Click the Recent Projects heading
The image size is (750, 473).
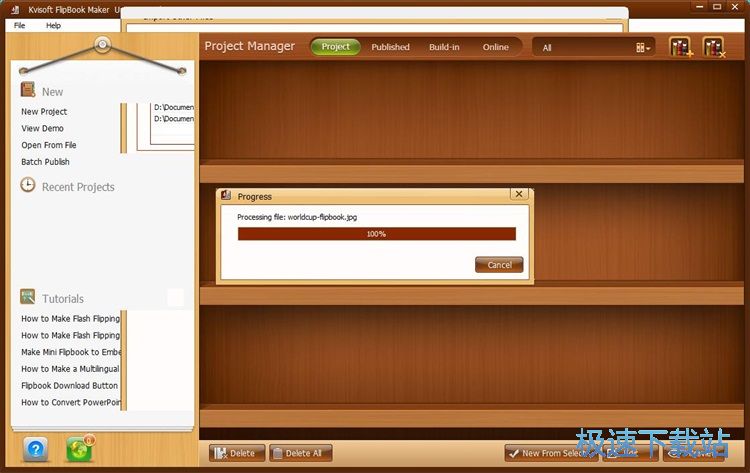tap(78, 187)
